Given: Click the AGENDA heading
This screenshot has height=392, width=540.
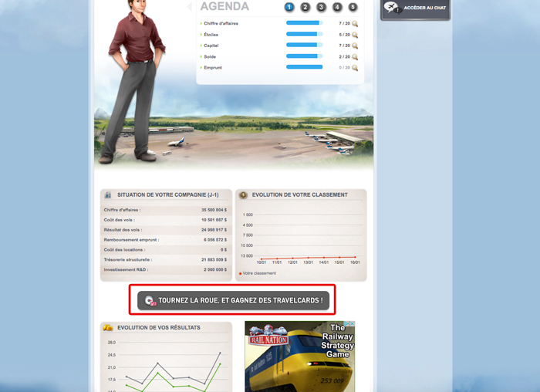Looking at the screenshot, I should [224, 6].
